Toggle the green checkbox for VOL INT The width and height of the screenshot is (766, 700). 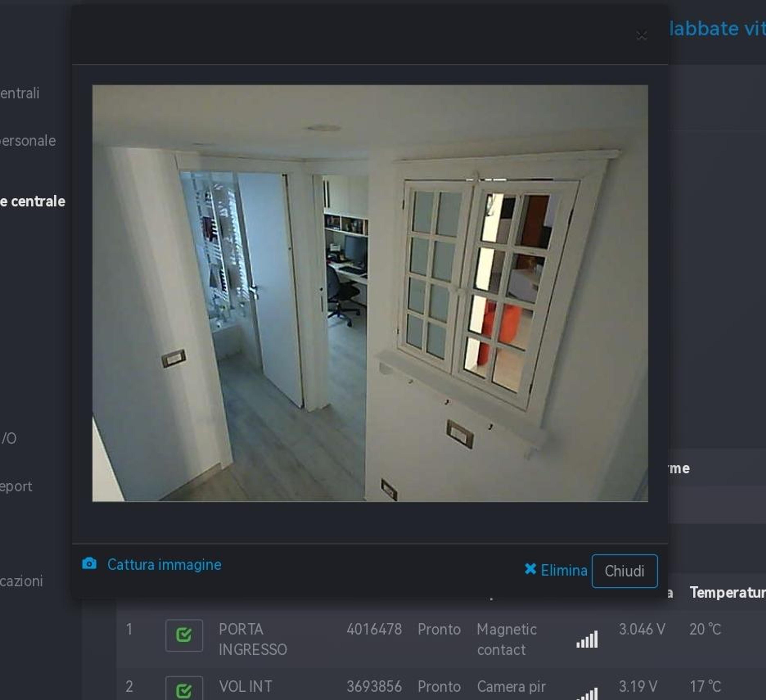pos(184,689)
